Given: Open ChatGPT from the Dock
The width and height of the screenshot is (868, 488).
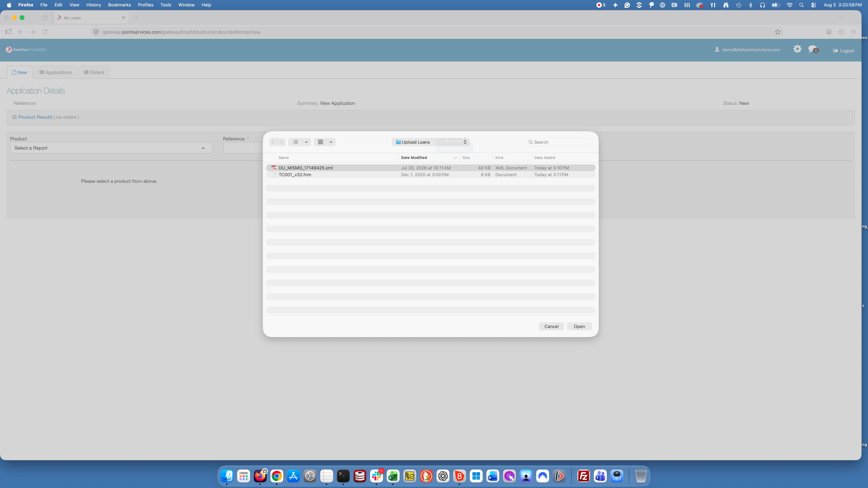Looking at the screenshot, I should [443, 476].
